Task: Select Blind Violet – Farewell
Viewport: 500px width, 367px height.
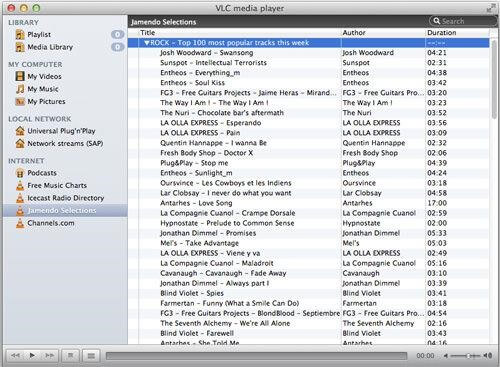Action: (x=197, y=333)
